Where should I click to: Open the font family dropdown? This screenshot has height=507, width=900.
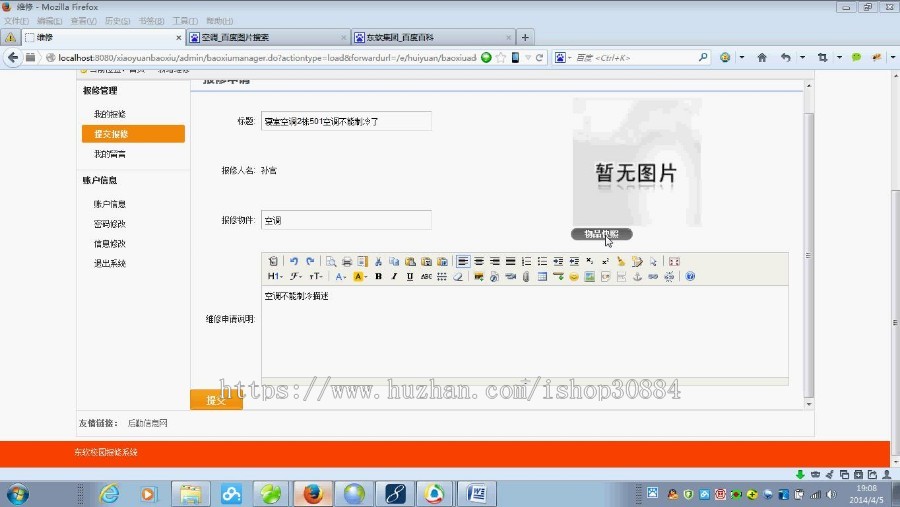[296, 277]
